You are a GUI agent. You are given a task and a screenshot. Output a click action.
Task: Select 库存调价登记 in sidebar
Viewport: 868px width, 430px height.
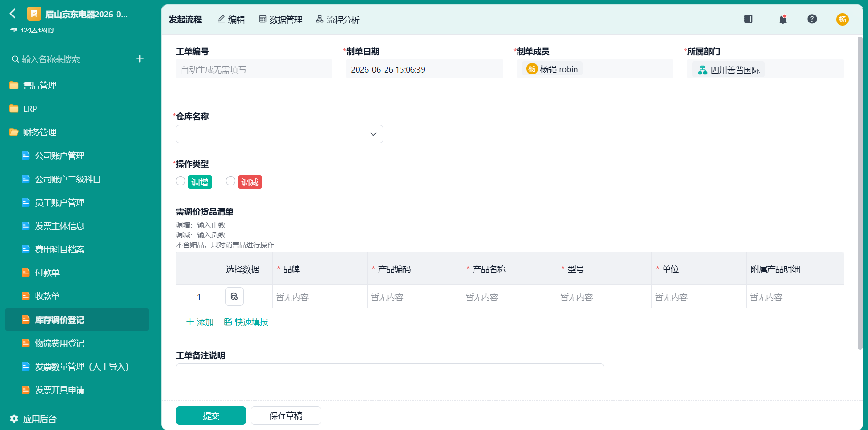77,319
